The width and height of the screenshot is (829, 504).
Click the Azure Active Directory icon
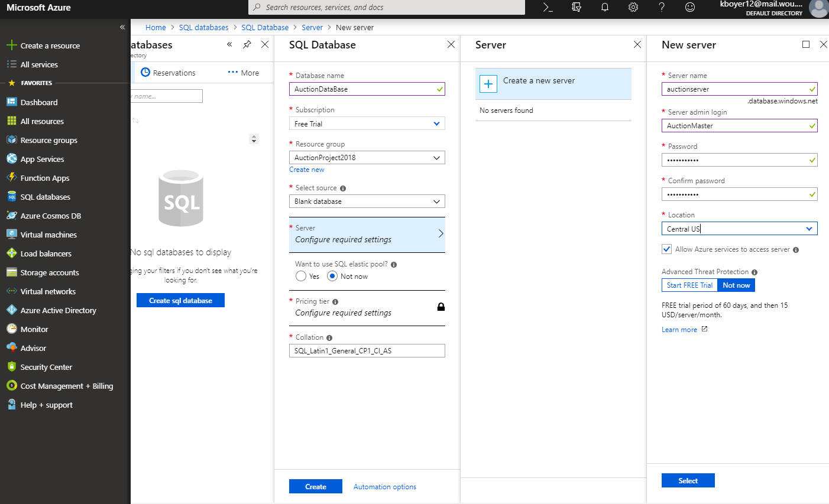(x=11, y=310)
